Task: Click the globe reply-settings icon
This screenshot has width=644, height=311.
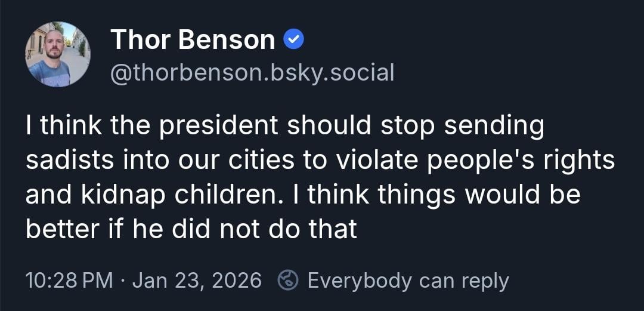Action: pos(289,280)
